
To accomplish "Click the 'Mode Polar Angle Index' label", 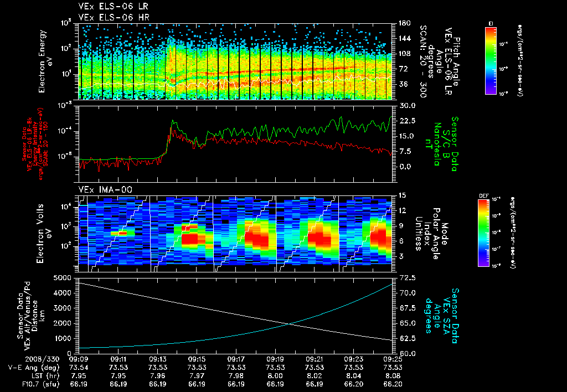I will click(431, 234).
